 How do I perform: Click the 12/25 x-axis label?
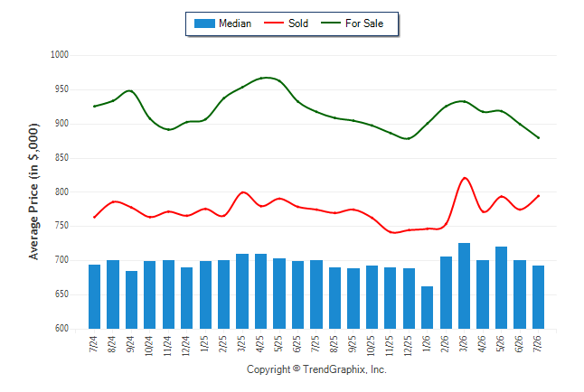(x=409, y=346)
